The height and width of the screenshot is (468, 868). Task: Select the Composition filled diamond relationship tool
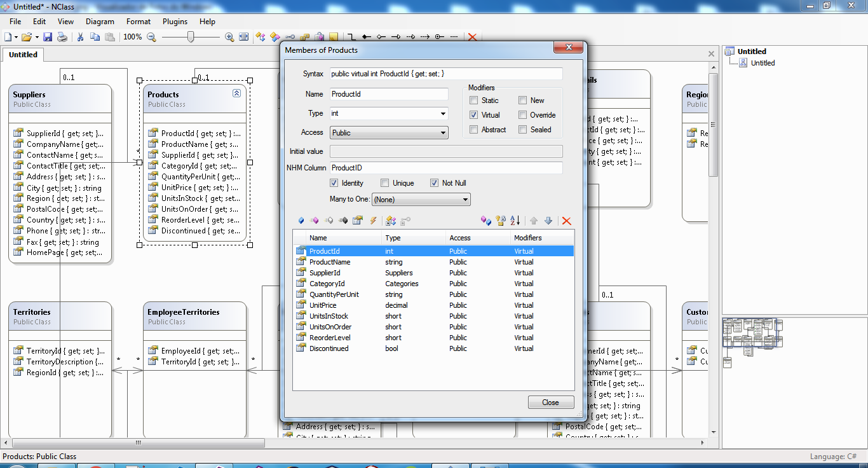tap(366, 37)
